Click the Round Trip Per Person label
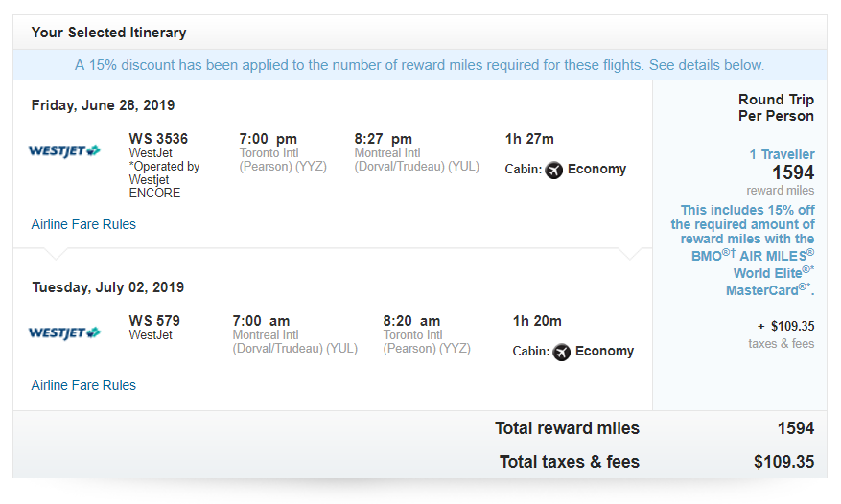Image resolution: width=841 pixels, height=504 pixels. 776,107
